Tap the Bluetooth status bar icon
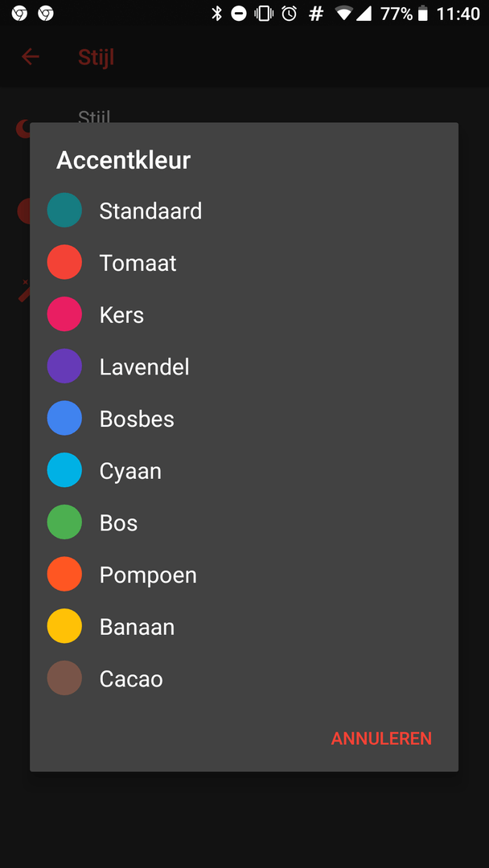 (x=216, y=14)
